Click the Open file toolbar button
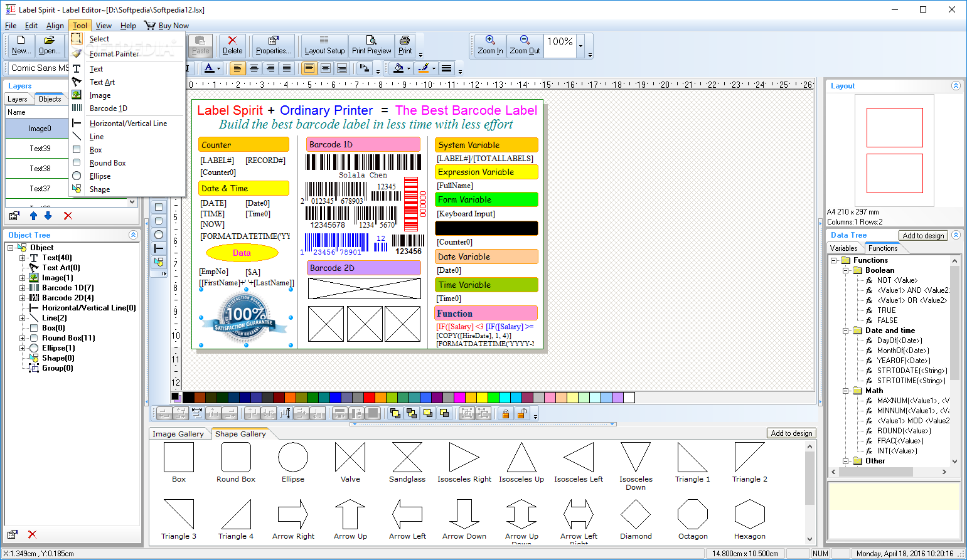967x560 pixels. [49, 45]
